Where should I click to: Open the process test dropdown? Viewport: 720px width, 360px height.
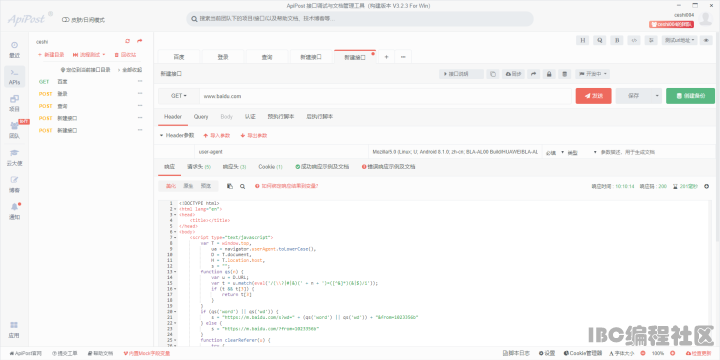(x=89, y=55)
